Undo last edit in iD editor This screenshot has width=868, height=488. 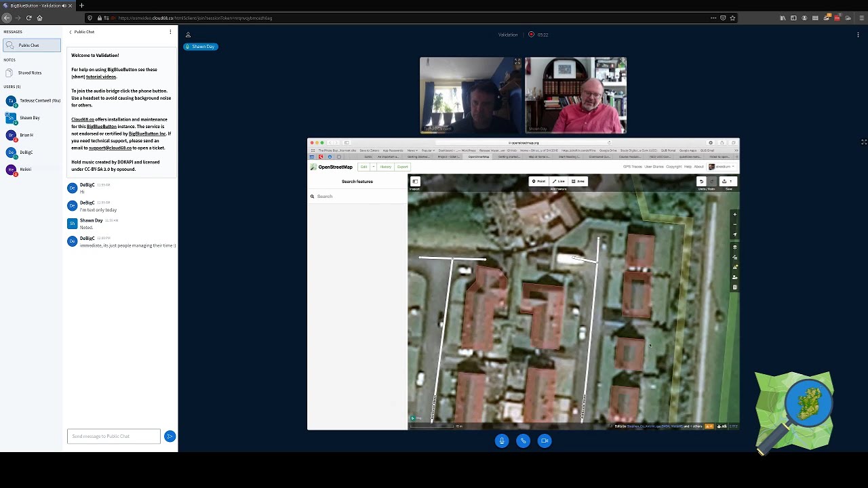pyautogui.click(x=701, y=182)
